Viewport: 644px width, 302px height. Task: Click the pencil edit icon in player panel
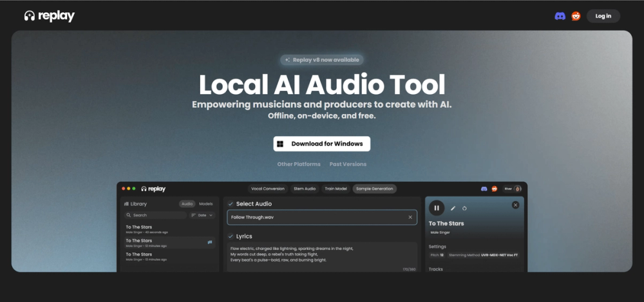[x=453, y=209]
